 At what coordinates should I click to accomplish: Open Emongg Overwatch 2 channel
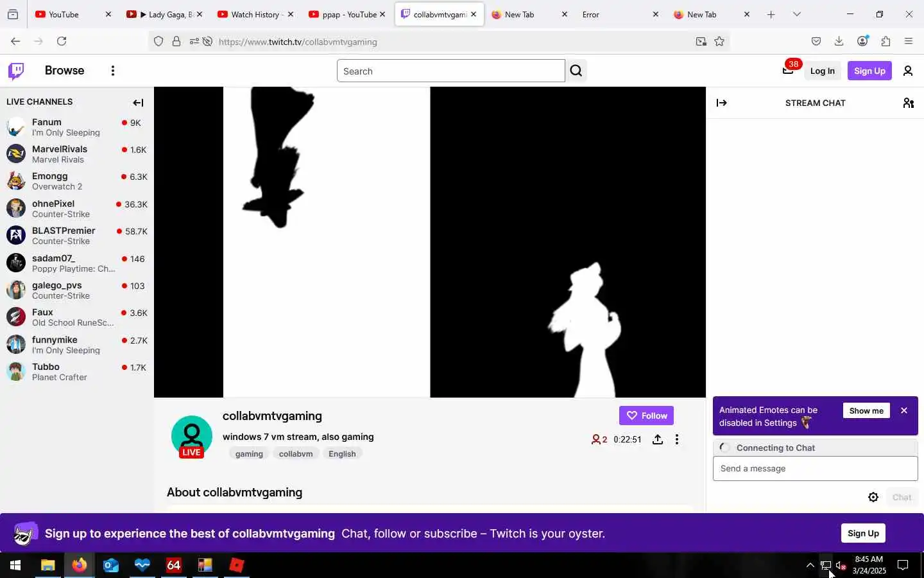coord(77,181)
